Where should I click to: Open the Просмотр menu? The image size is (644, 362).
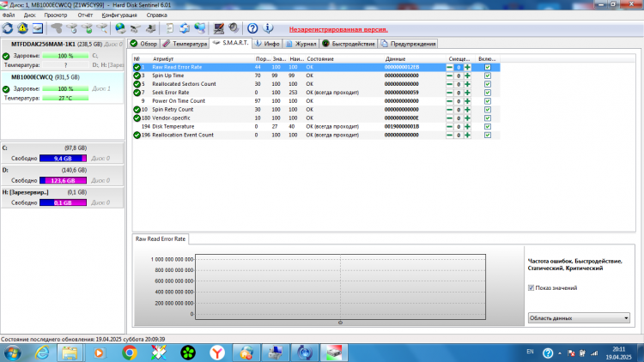tap(56, 15)
